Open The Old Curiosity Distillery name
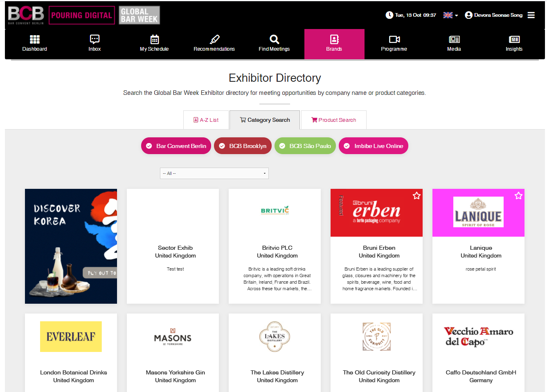This screenshot has width=547, height=392. (379, 372)
